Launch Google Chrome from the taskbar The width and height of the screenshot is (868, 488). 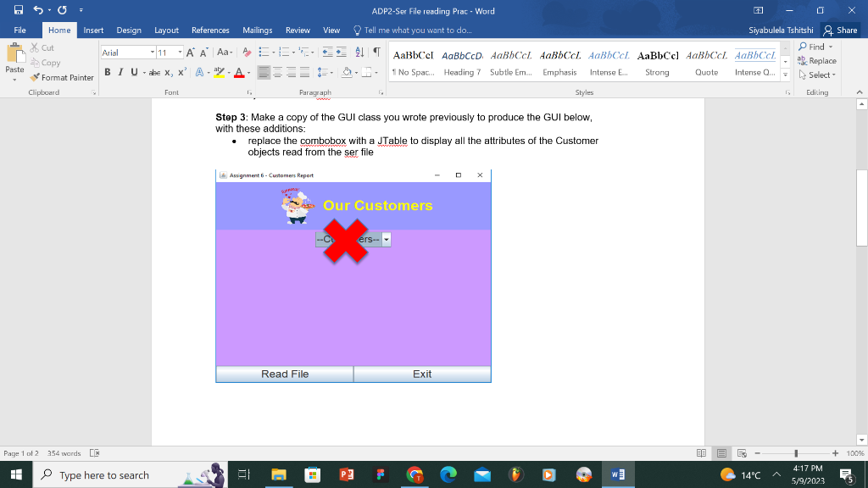(x=415, y=474)
